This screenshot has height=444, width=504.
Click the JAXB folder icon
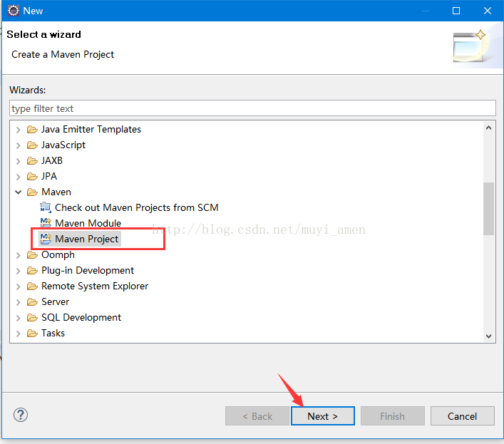coord(32,160)
